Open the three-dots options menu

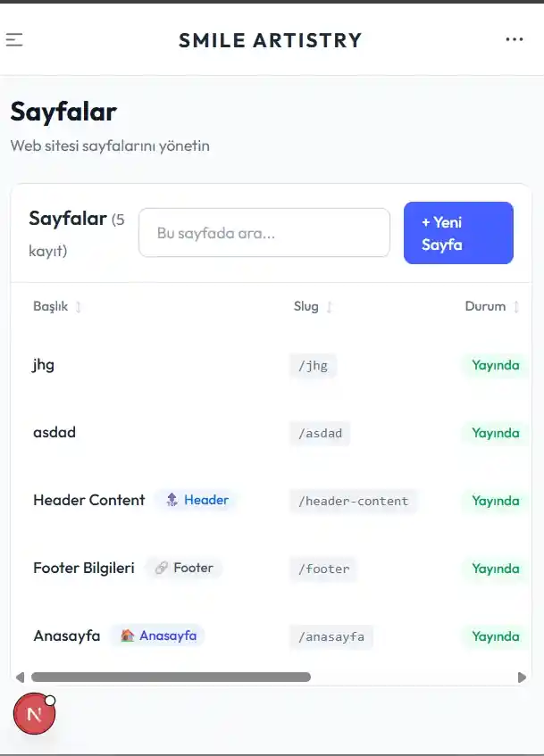point(515,39)
